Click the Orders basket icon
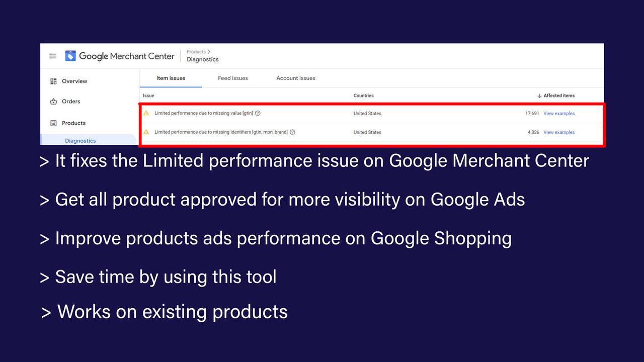This screenshot has width=644, height=362. [x=54, y=101]
